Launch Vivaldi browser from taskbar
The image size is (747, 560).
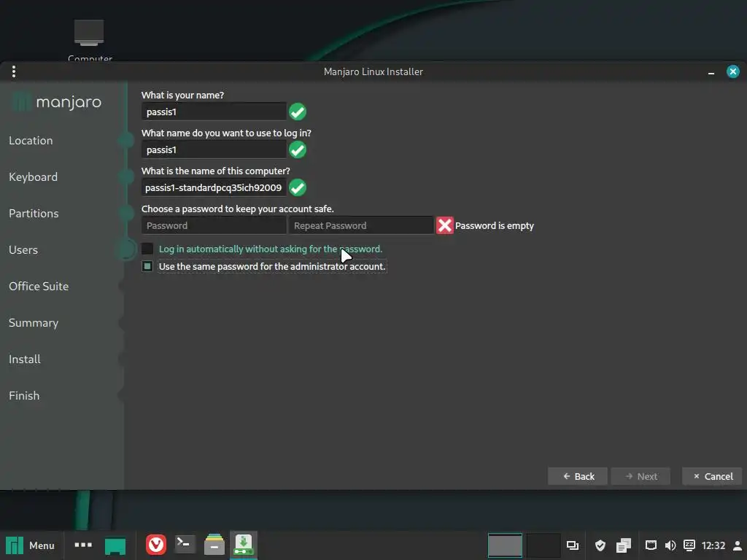click(156, 545)
